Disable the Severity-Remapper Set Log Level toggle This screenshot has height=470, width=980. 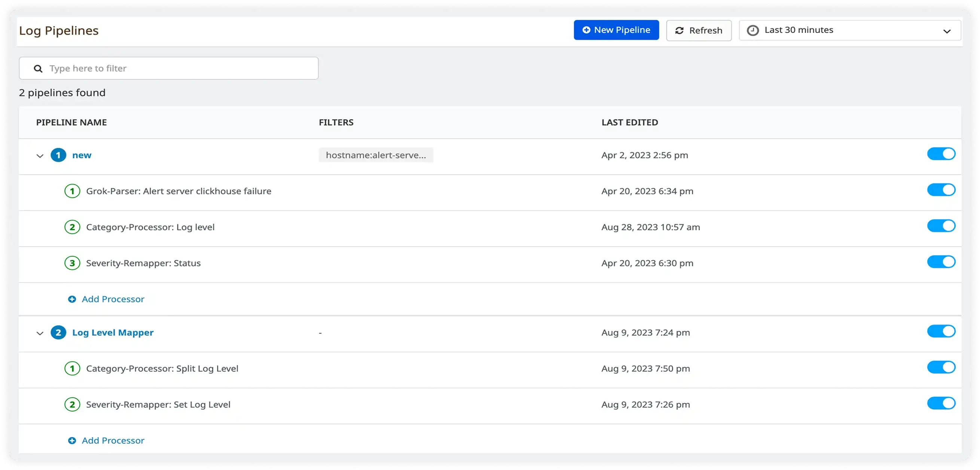coord(941,403)
